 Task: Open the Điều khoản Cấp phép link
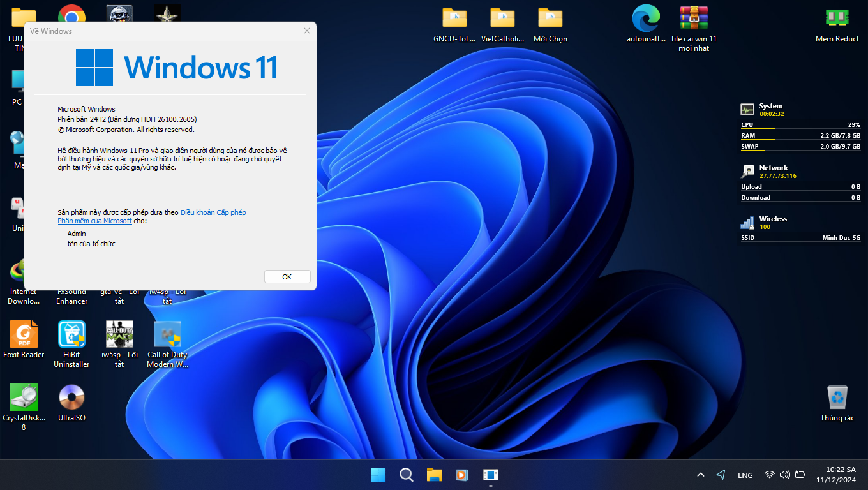(213, 212)
